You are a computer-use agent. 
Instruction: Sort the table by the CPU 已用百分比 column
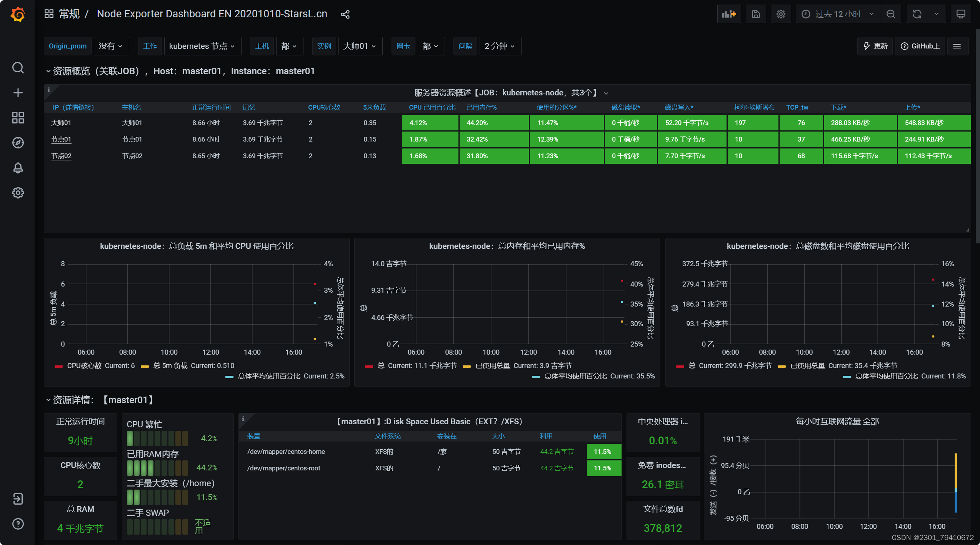click(x=432, y=107)
